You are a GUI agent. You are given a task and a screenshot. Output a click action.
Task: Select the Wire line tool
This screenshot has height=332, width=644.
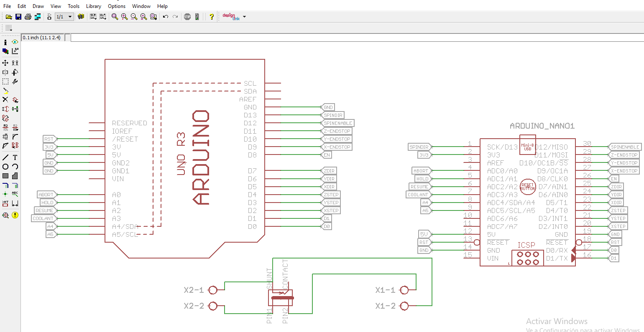pos(5,157)
